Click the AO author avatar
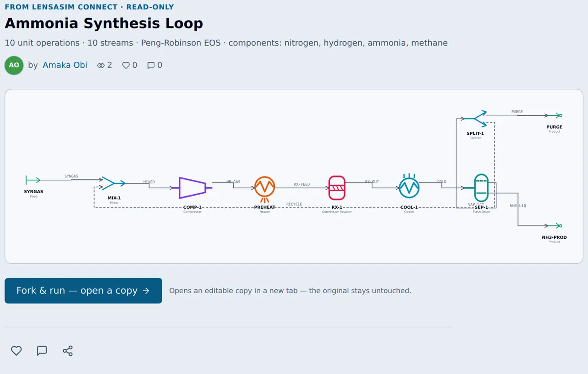Image resolution: width=588 pixels, height=374 pixels. point(14,65)
